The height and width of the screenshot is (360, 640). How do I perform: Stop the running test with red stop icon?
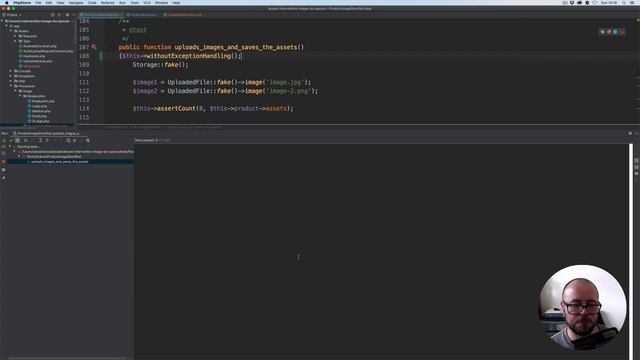4,162
